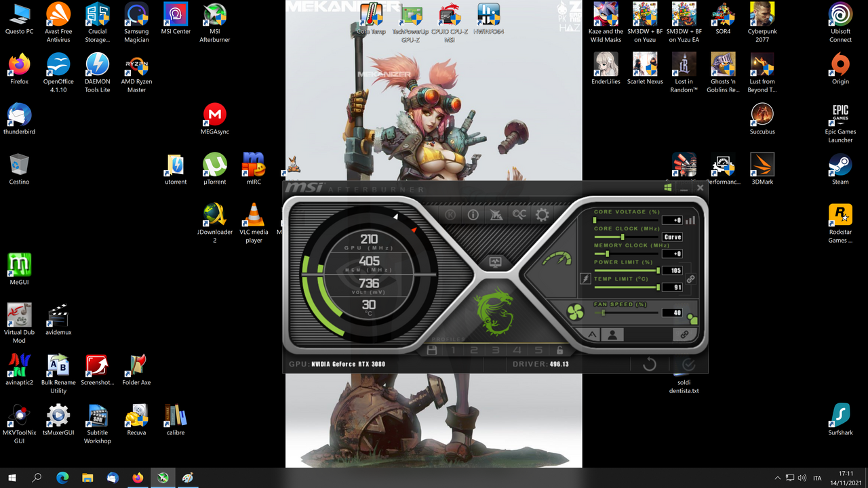The width and height of the screenshot is (868, 488).
Task: Expand hidden system tray icons chevron
Action: click(x=777, y=478)
